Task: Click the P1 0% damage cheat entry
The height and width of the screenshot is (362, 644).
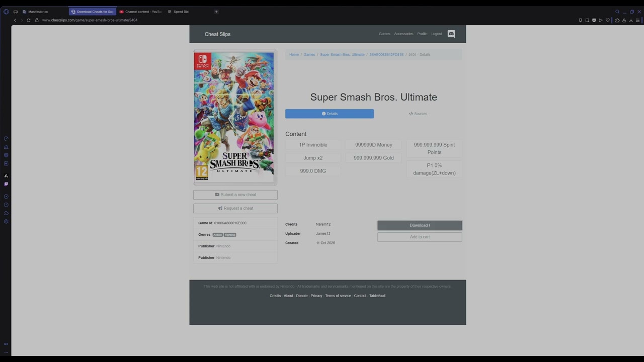Action: 434,169
